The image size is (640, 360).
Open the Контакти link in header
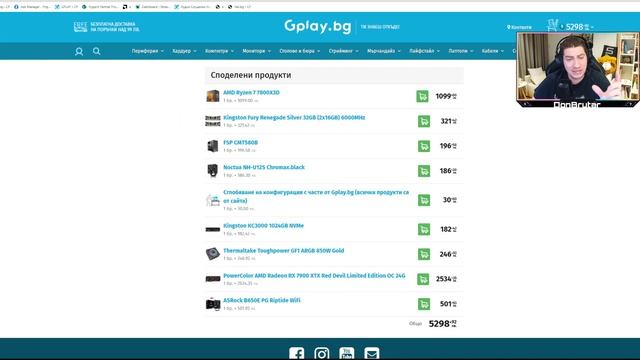[519, 27]
